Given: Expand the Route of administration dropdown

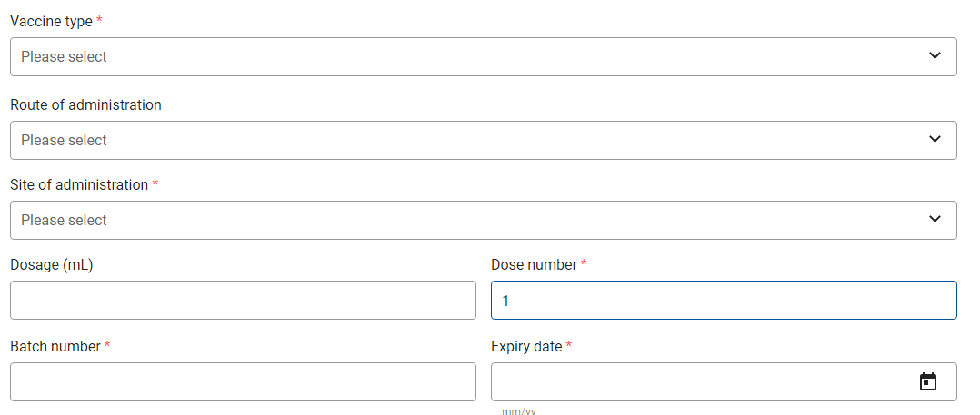Looking at the screenshot, I should (x=483, y=140).
